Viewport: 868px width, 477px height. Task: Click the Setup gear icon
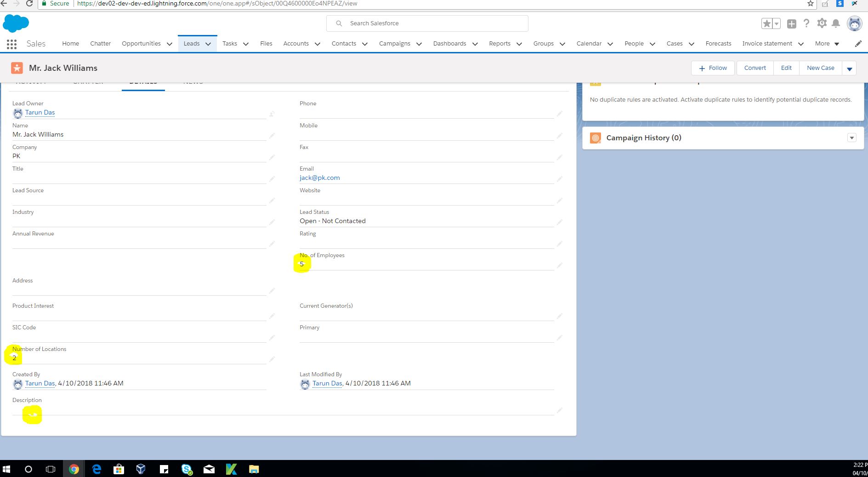pyautogui.click(x=822, y=23)
